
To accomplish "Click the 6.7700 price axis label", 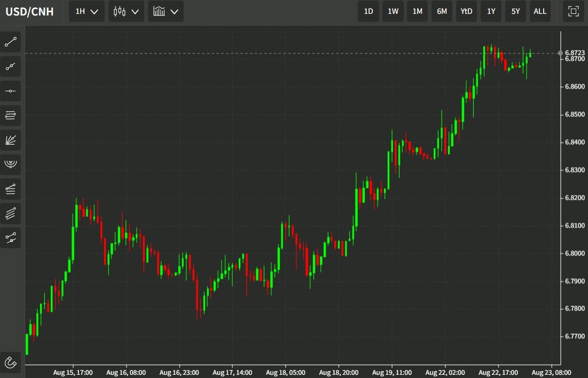I will point(575,336).
